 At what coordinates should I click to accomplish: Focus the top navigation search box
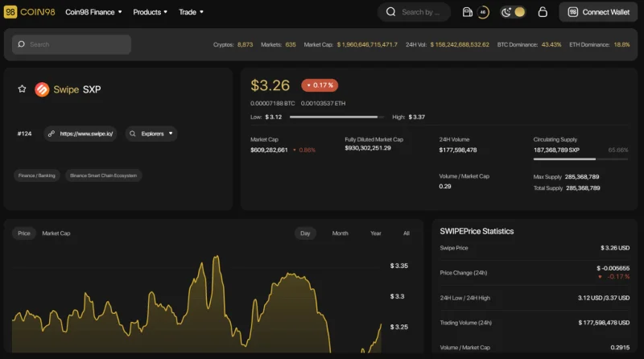414,12
